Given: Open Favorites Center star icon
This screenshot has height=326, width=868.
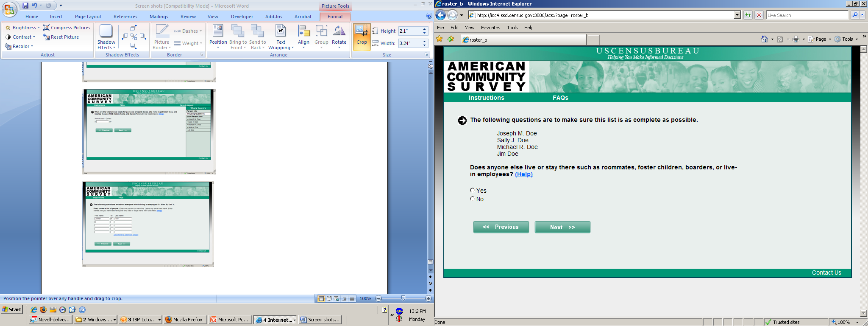Looking at the screenshot, I should [x=440, y=39].
